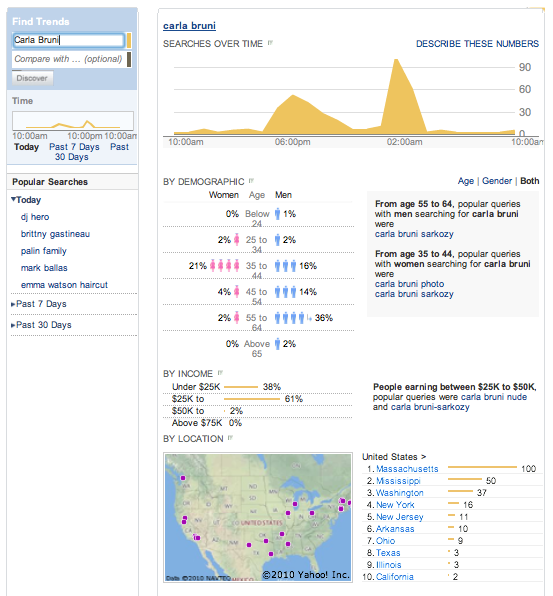The width and height of the screenshot is (553, 596).
Task: Click the 21% women value for age 35 to 44
Action: (x=198, y=266)
